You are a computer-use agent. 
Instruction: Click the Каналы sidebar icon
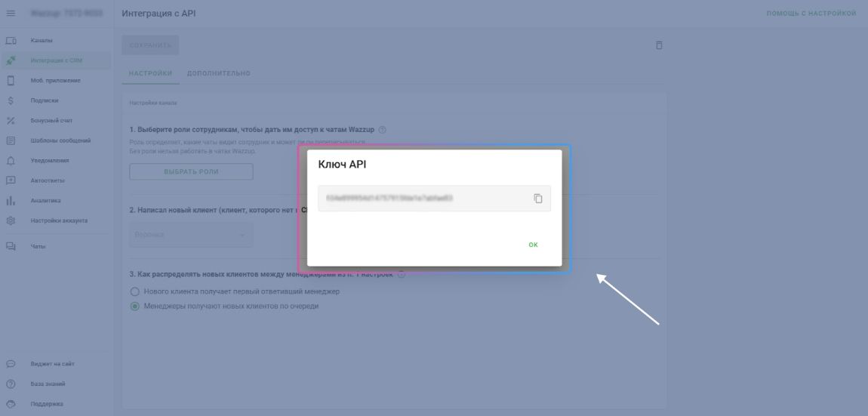point(11,40)
